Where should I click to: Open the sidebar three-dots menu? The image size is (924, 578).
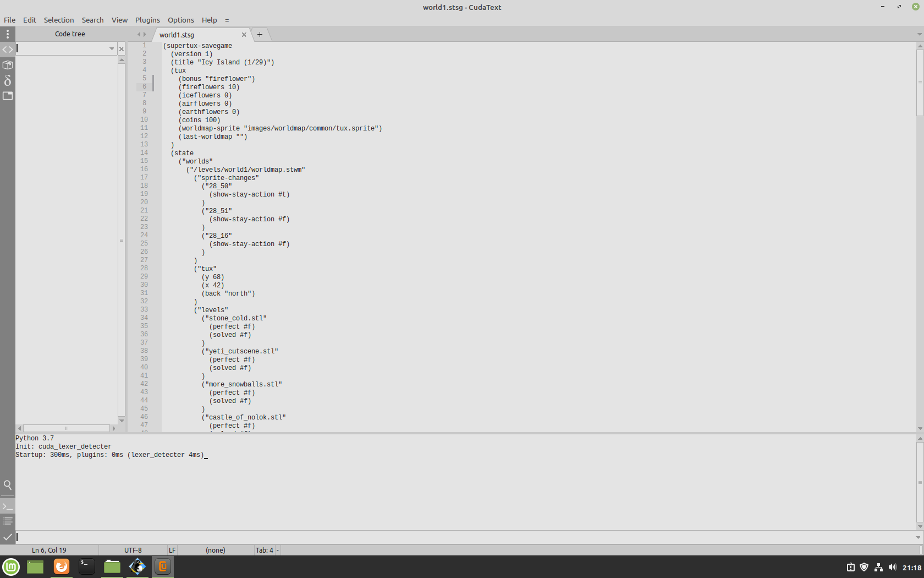coord(8,34)
